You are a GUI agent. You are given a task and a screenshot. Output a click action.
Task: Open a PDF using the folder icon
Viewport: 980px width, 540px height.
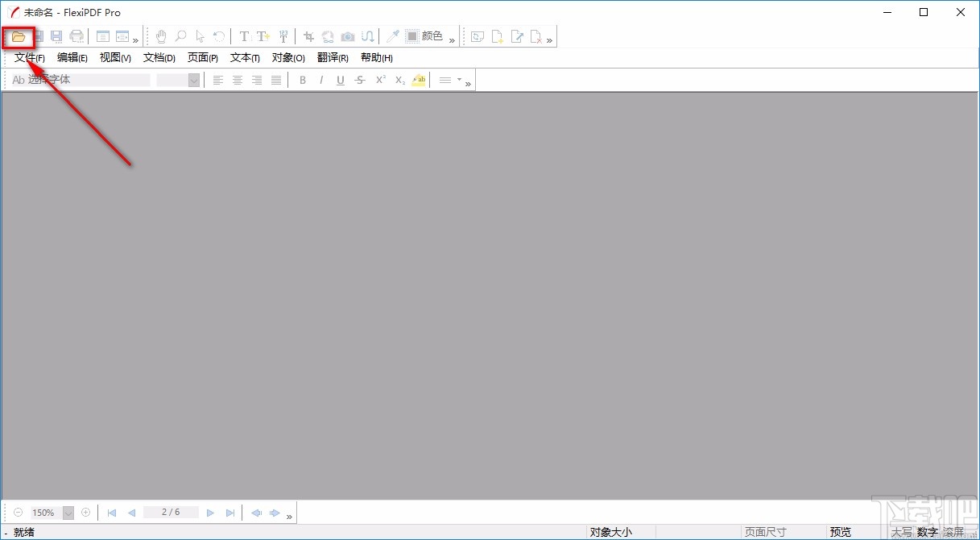(x=18, y=36)
